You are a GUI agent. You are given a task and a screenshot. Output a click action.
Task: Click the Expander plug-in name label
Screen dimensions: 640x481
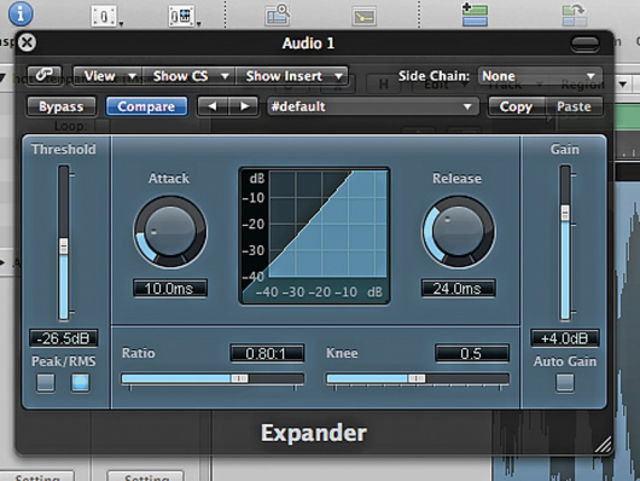pyautogui.click(x=313, y=433)
